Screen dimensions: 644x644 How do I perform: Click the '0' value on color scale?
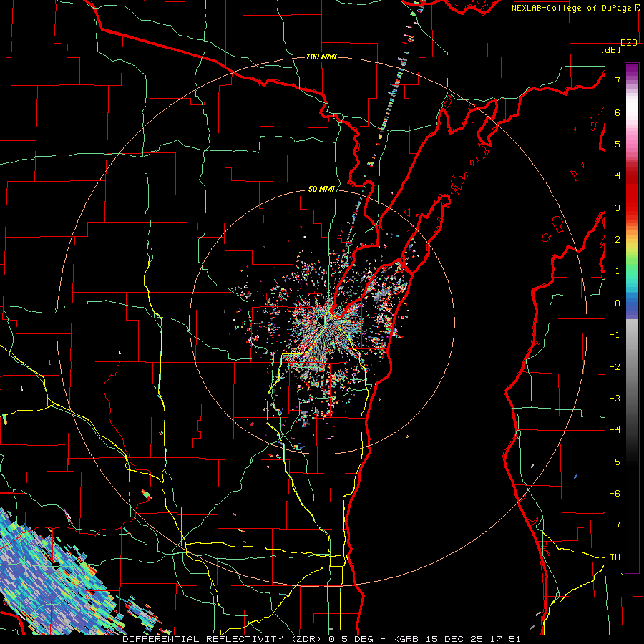(618, 303)
